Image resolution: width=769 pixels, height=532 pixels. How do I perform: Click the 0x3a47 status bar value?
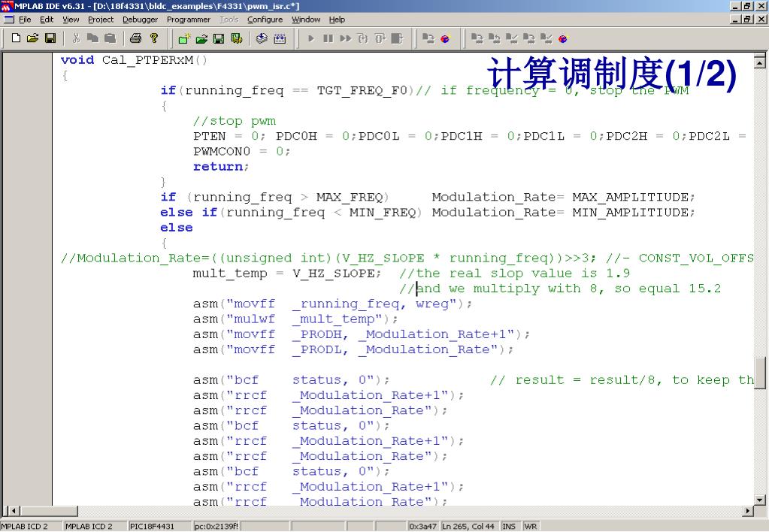[x=422, y=526]
